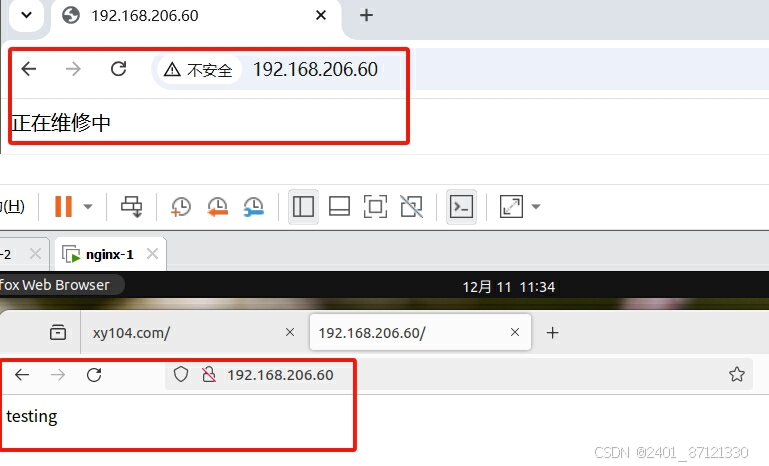Open a new Firefox tab
The height and width of the screenshot is (466, 769).
click(553, 333)
